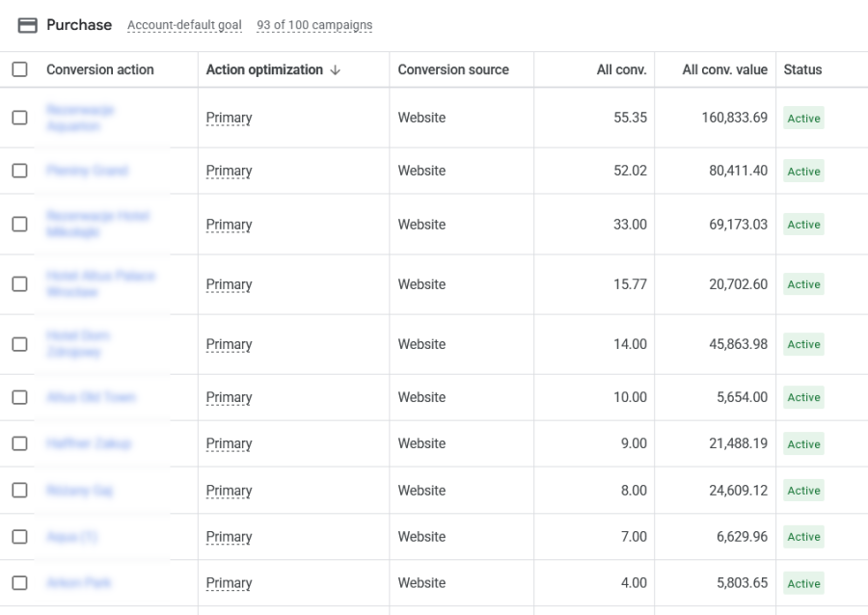Click the sort arrow beside Action optimization
The image size is (868, 615).
[335, 70]
